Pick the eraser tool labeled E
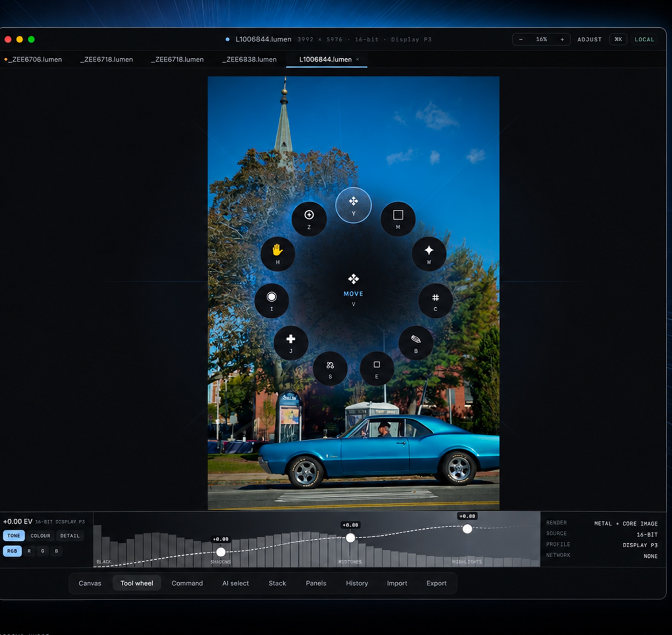 coord(376,369)
